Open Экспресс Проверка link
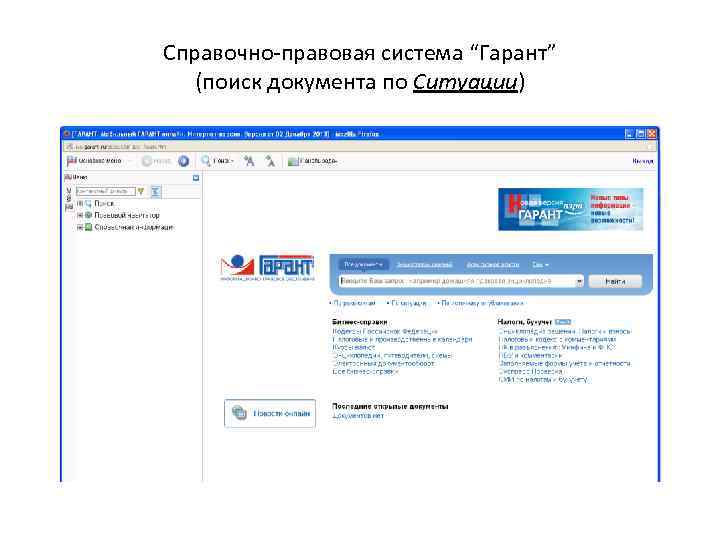720x540 pixels. click(x=530, y=371)
